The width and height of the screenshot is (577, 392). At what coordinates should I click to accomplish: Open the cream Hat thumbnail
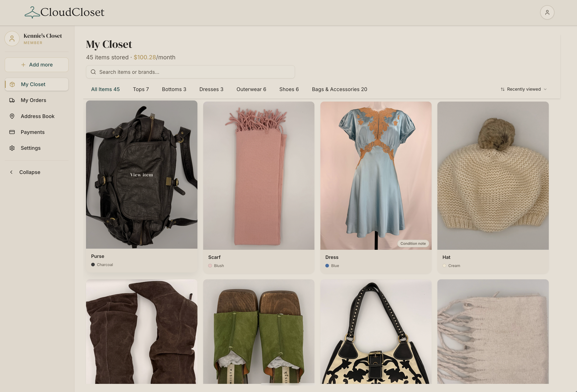493,176
